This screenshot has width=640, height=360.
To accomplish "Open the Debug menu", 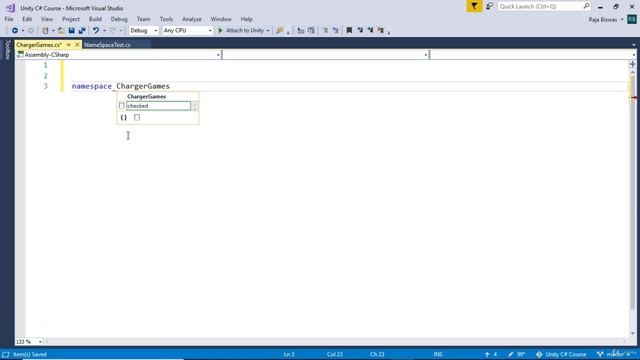I will [119, 19].
